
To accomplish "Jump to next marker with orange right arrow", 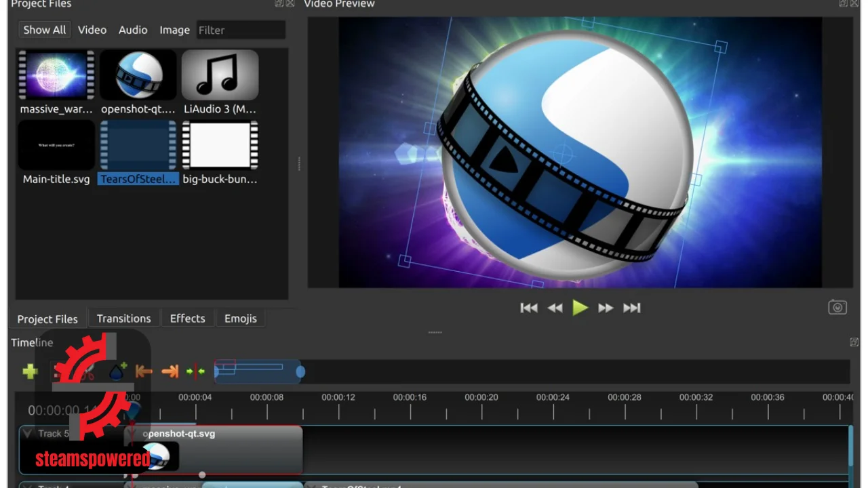I will pos(170,371).
